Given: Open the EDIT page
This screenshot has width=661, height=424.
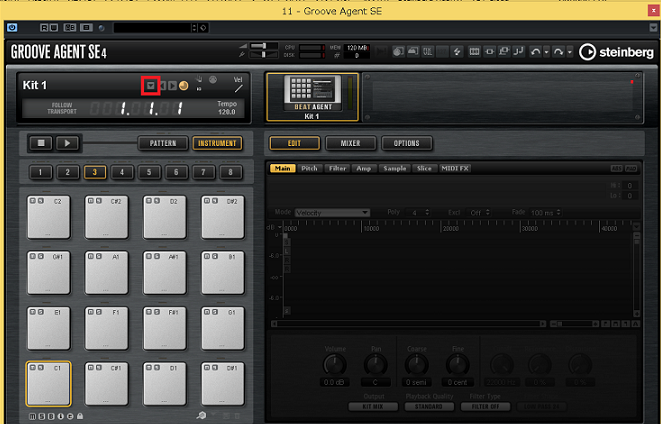Looking at the screenshot, I should point(294,143).
